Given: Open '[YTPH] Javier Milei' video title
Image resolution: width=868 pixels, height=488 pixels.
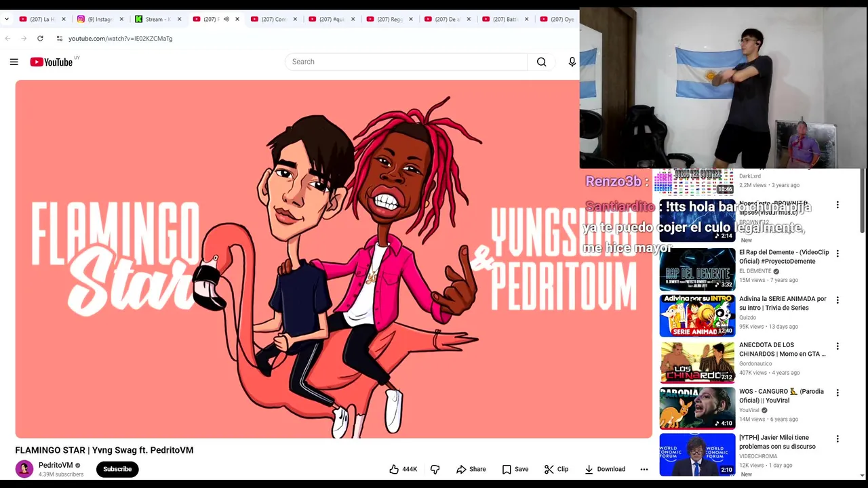Looking at the screenshot, I should pos(777,442).
